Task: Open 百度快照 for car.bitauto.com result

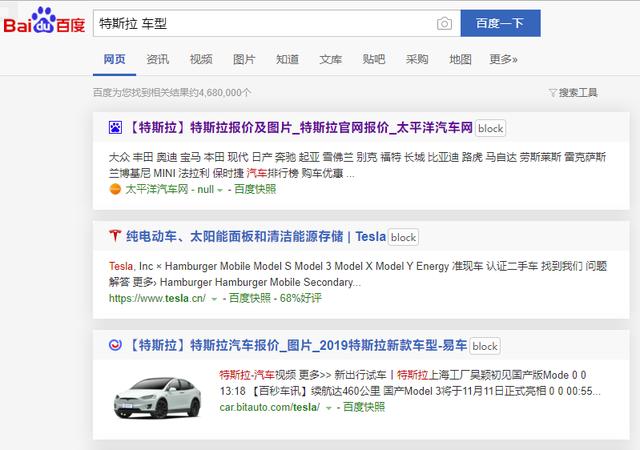Action: [364, 407]
